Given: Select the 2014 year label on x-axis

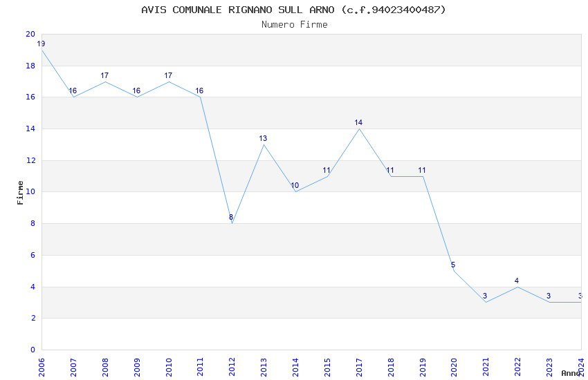Looking at the screenshot, I should click(295, 367).
